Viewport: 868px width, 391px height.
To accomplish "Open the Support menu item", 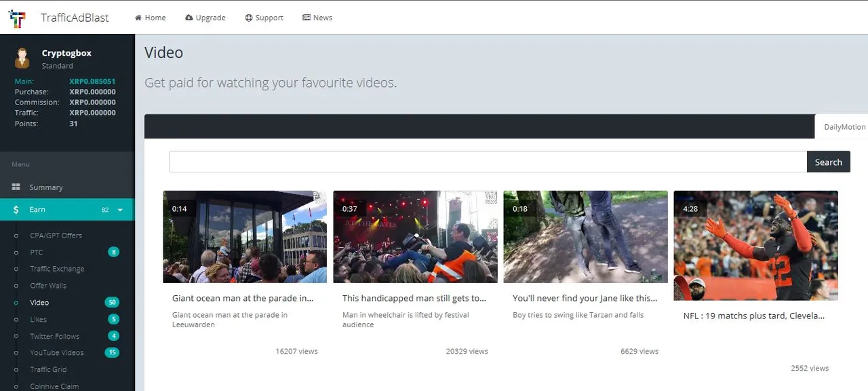I will click(x=264, y=18).
